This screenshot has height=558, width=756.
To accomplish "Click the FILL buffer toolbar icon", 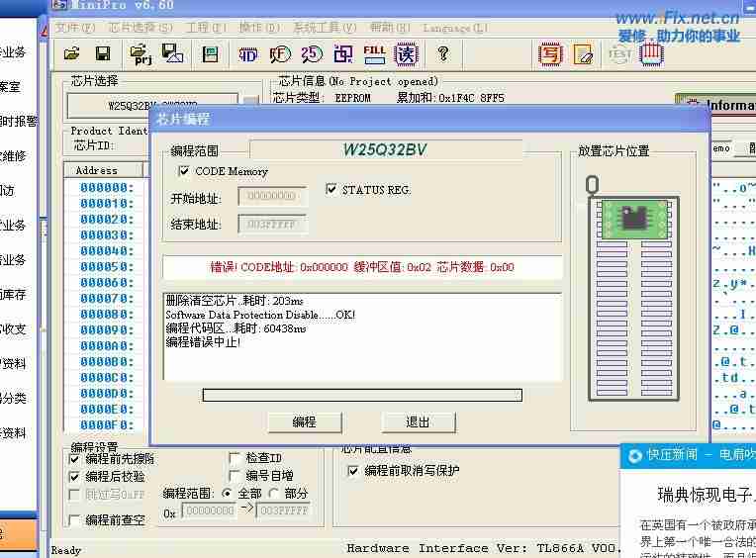I will [374, 53].
